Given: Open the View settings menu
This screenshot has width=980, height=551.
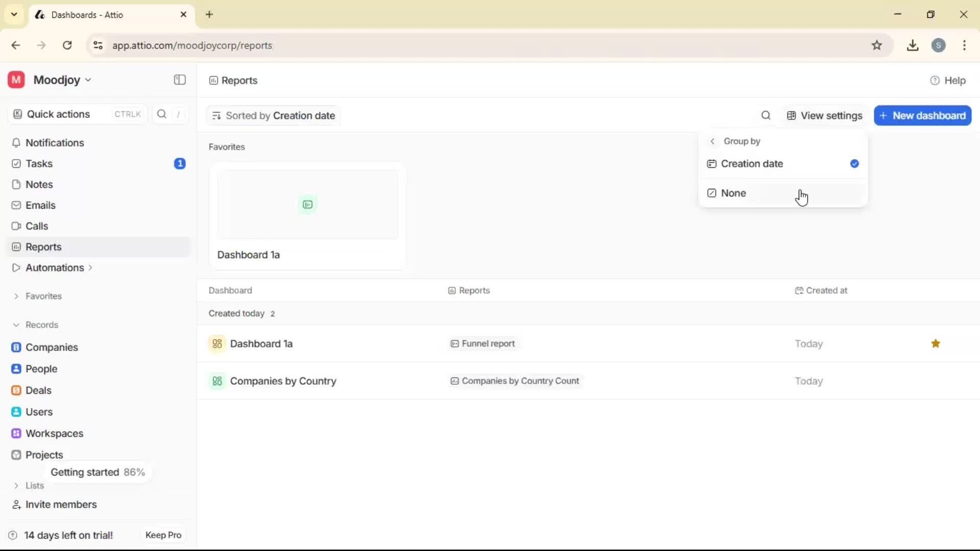Looking at the screenshot, I should (824, 115).
